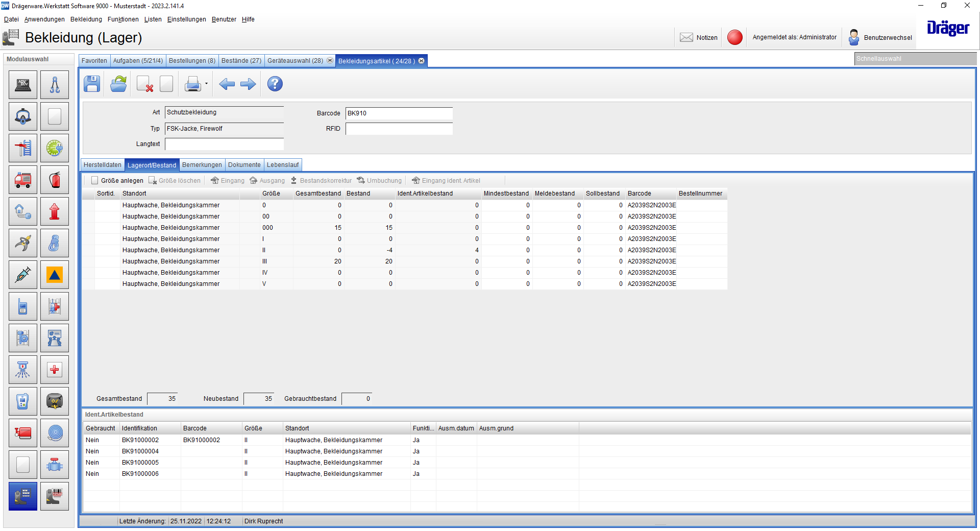Switch to the Lebenslauf tab
The height and width of the screenshot is (531, 980).
(x=283, y=165)
